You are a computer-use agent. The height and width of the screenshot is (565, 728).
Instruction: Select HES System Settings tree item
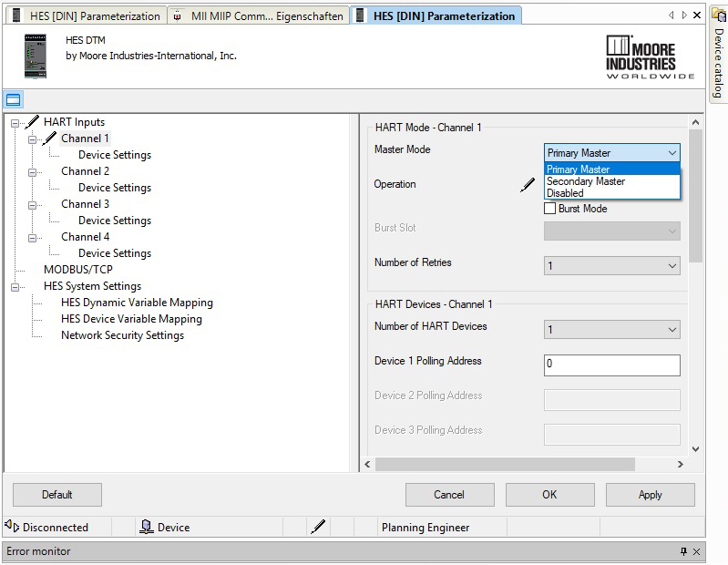pos(92,286)
